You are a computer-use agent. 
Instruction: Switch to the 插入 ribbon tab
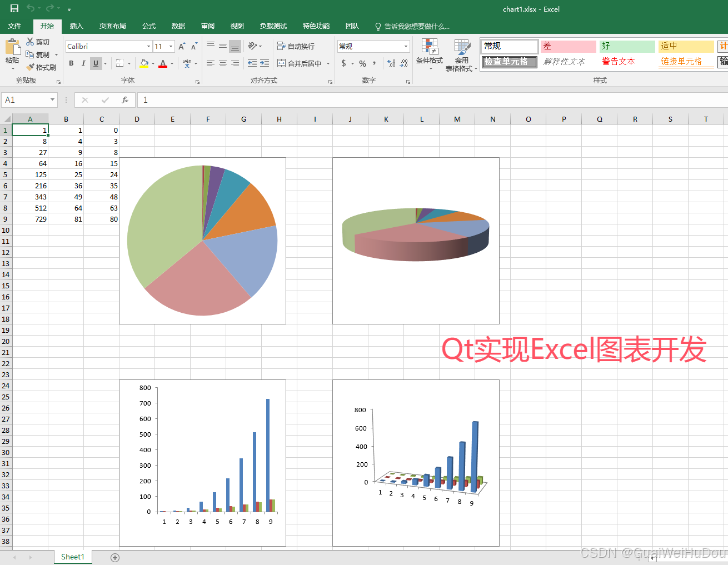(77, 26)
